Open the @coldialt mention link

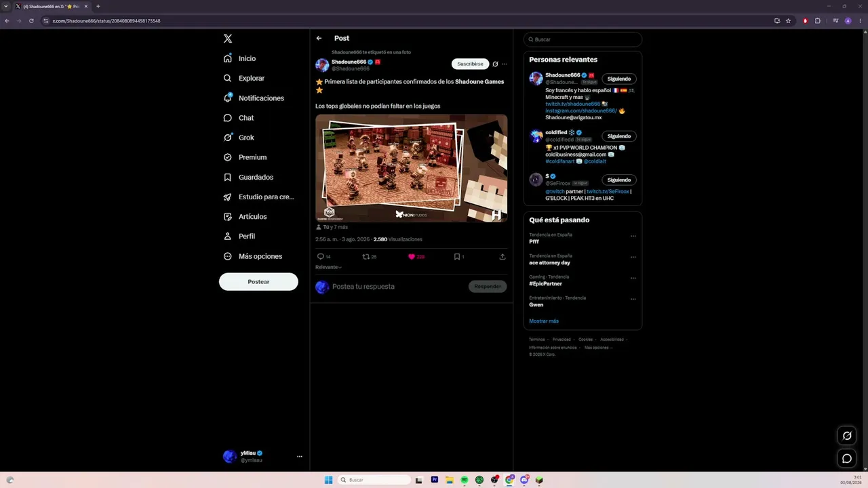point(595,161)
